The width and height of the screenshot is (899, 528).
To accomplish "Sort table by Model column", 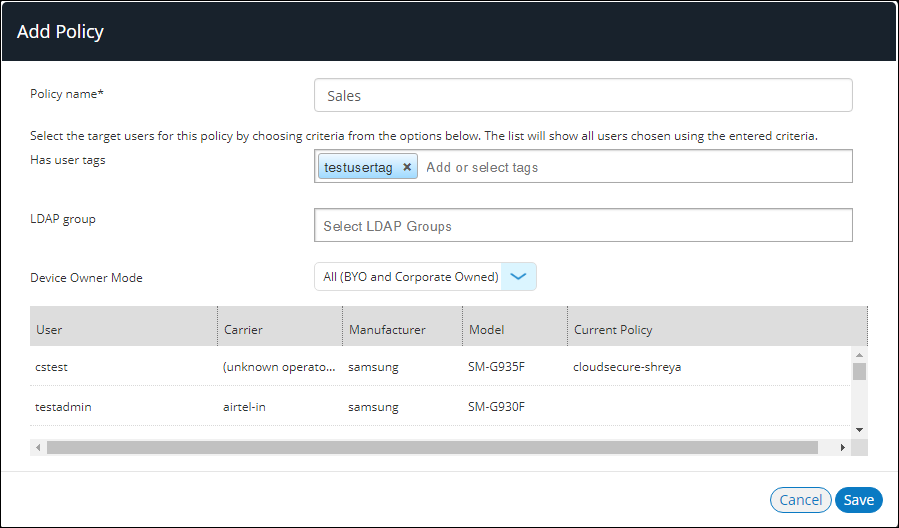I will [486, 329].
